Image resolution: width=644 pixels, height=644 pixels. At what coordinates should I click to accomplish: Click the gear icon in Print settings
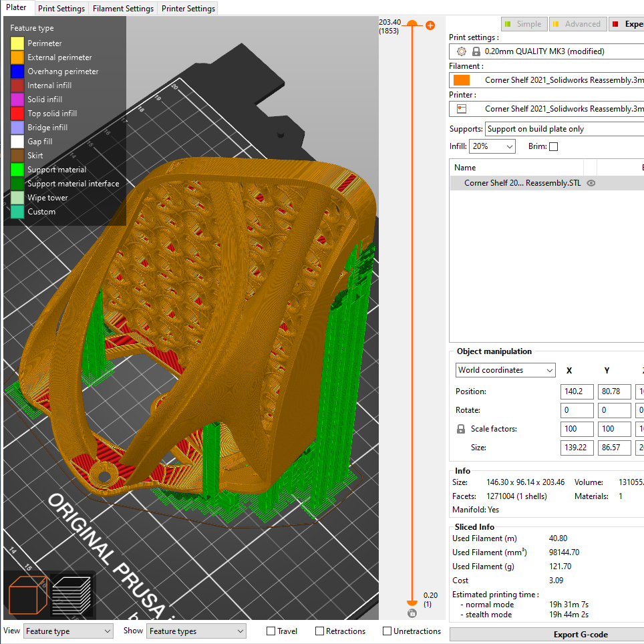click(461, 51)
